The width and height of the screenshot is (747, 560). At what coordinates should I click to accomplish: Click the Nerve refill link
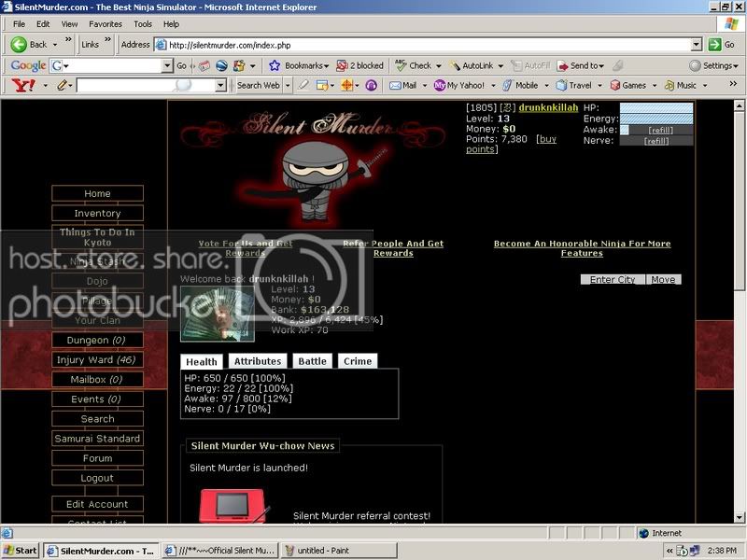click(x=656, y=141)
